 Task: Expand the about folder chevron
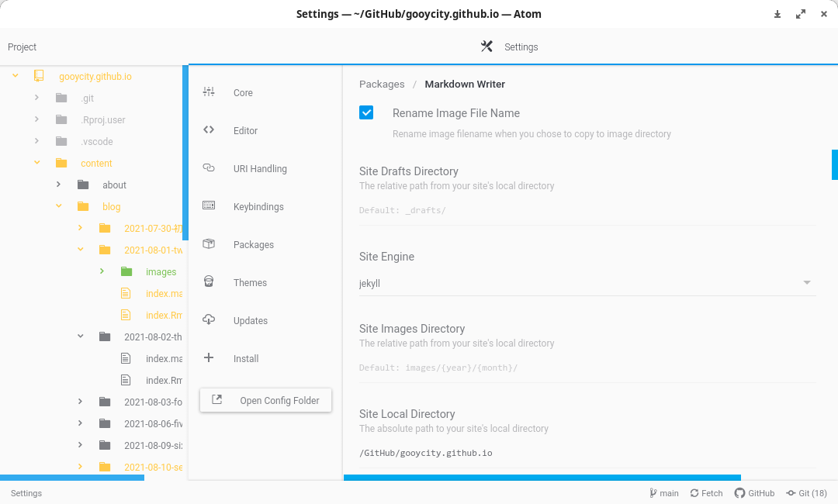(59, 185)
